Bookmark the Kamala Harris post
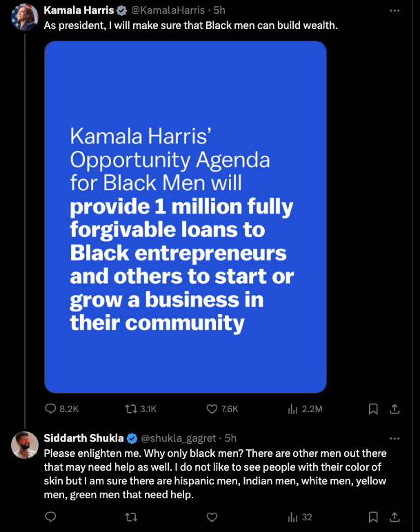420x532 pixels. point(373,409)
